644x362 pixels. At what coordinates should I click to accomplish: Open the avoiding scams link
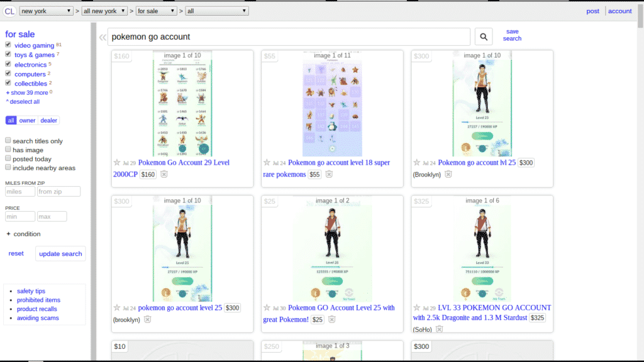pos(38,318)
